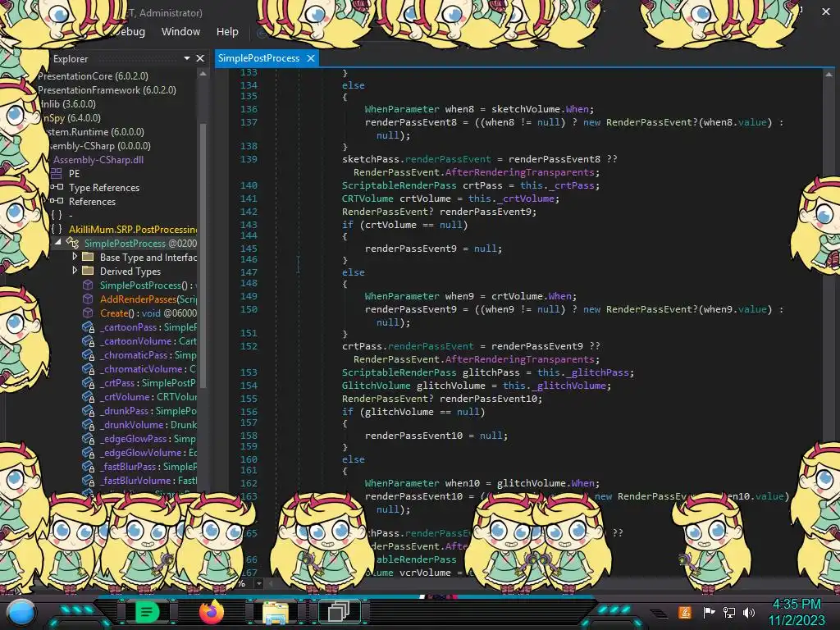The width and height of the screenshot is (840, 630).
Task: Close the Assembly Explorer panel
Action: 200,58
